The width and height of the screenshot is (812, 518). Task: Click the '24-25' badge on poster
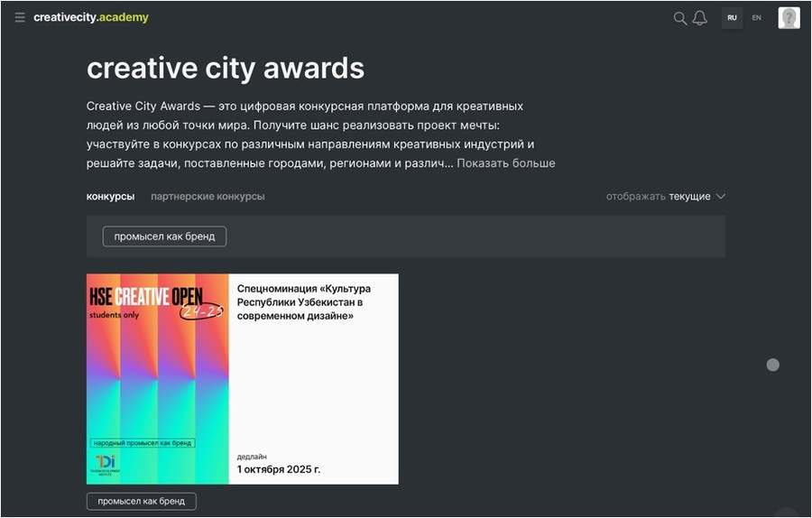(x=201, y=310)
